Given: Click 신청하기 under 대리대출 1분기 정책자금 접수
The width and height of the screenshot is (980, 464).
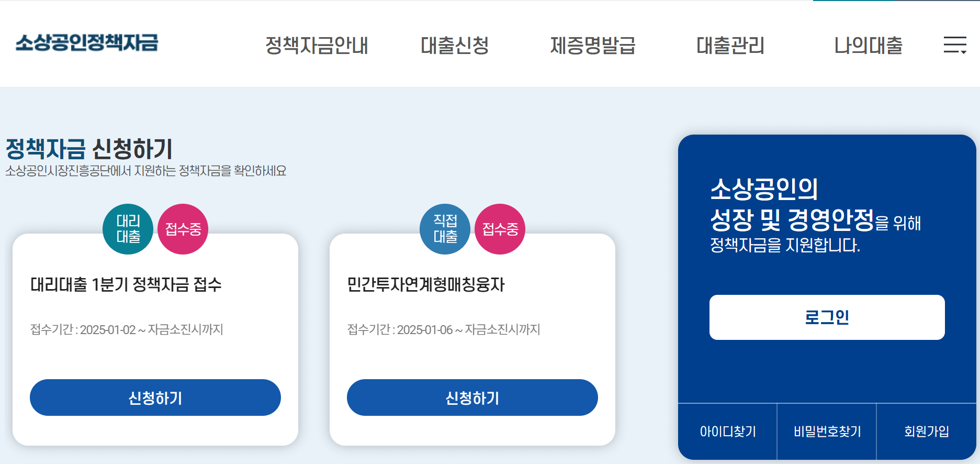Looking at the screenshot, I should tap(155, 397).
